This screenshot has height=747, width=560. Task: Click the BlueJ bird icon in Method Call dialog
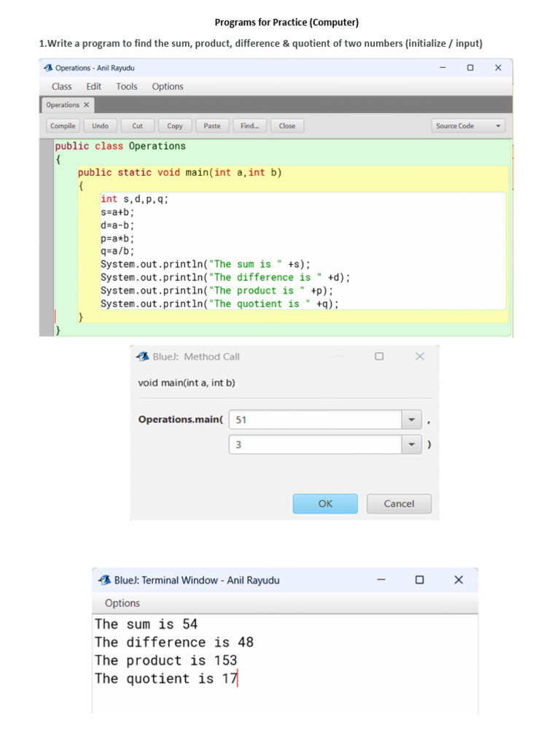tap(142, 356)
